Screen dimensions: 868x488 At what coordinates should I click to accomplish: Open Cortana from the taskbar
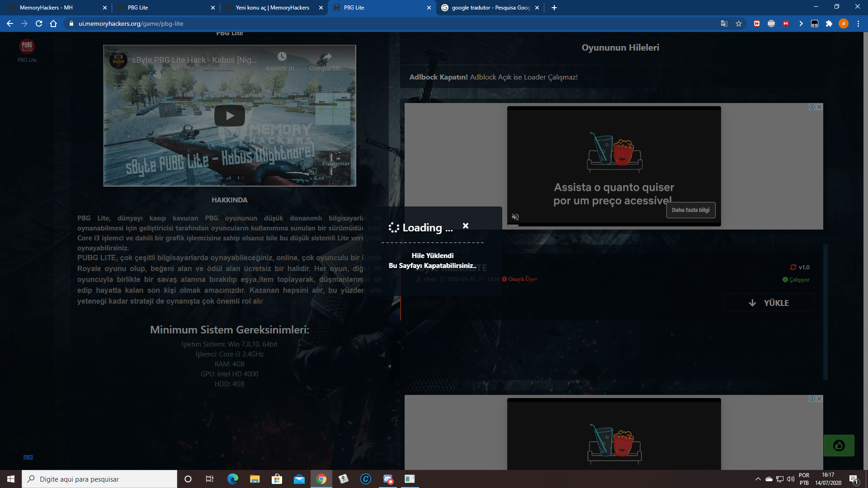click(x=188, y=479)
